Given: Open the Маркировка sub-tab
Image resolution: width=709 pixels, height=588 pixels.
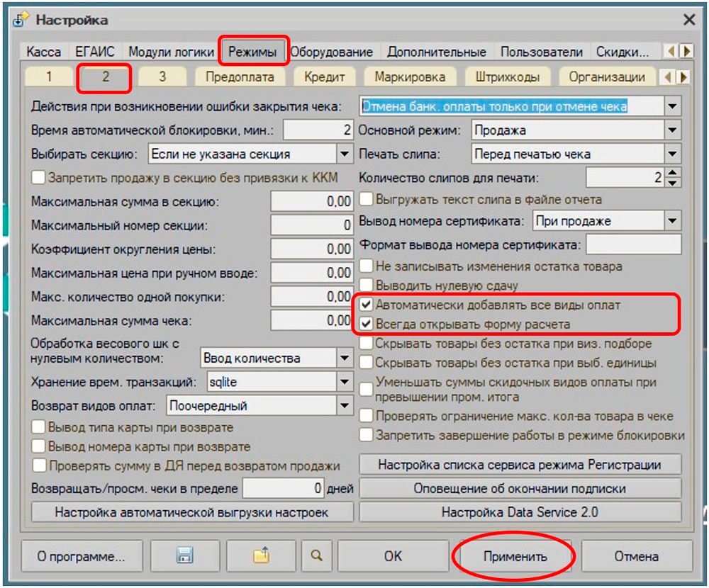Looking at the screenshot, I should point(410,77).
